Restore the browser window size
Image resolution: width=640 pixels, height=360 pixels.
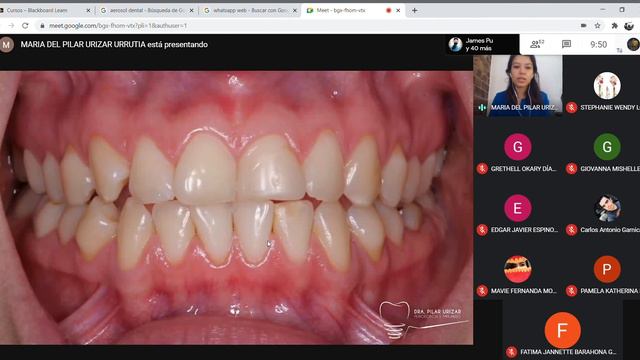[x=622, y=9]
